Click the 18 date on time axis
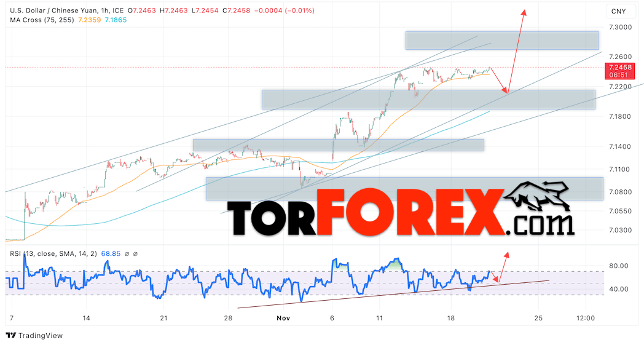 click(451, 318)
